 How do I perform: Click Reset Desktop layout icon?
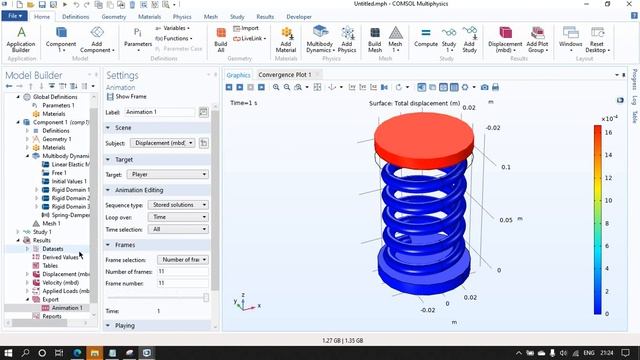(597, 39)
